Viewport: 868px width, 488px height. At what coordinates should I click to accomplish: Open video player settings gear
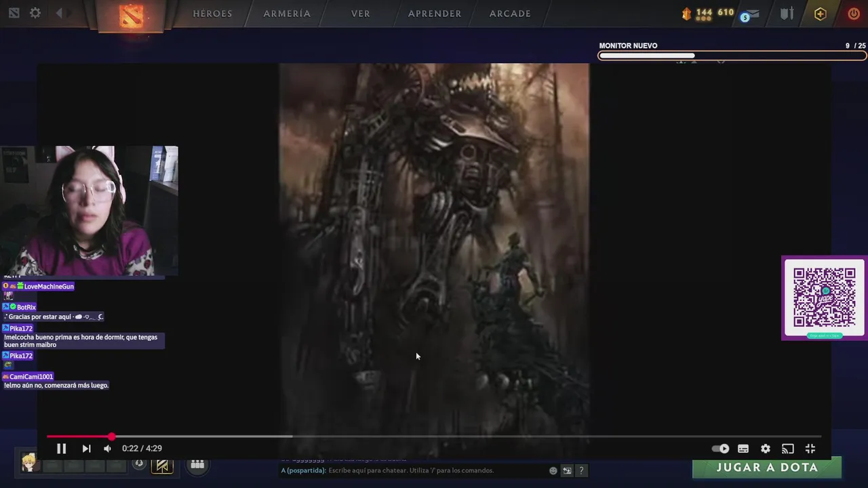tap(766, 448)
